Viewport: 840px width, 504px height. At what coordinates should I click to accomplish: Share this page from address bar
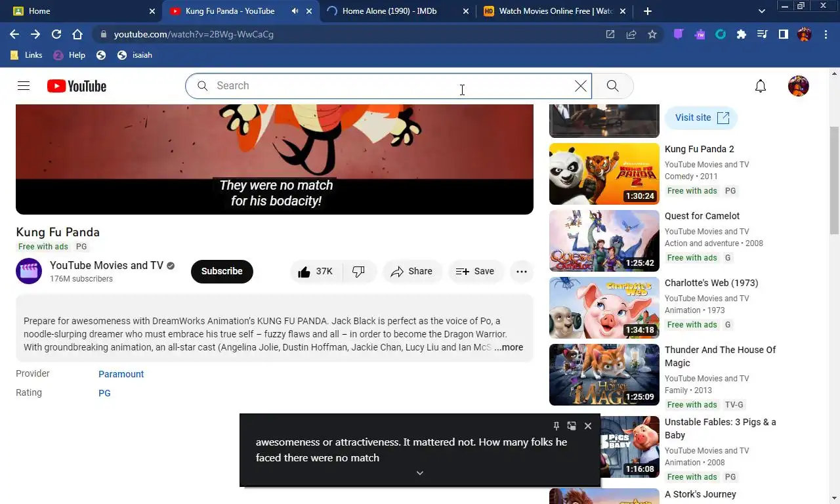point(631,34)
